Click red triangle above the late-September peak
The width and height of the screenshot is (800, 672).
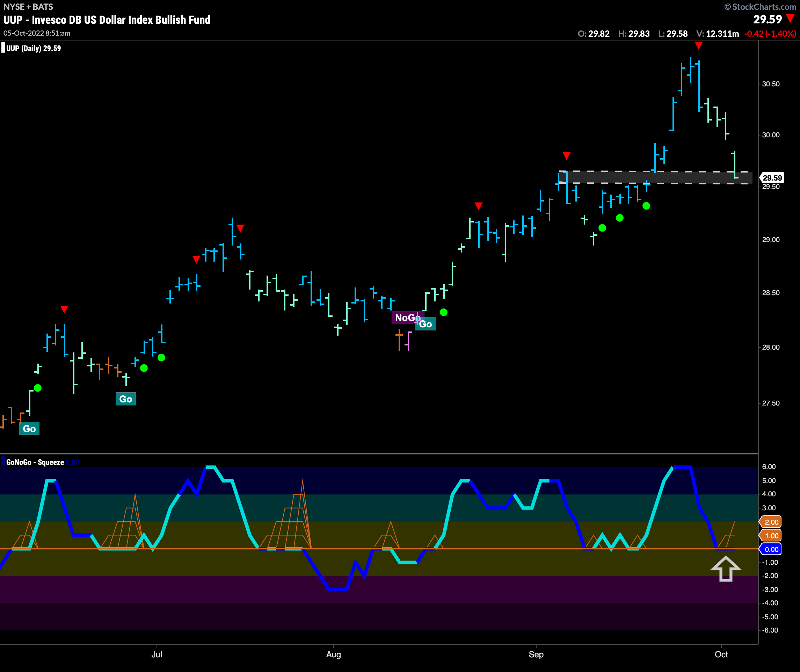click(x=698, y=46)
